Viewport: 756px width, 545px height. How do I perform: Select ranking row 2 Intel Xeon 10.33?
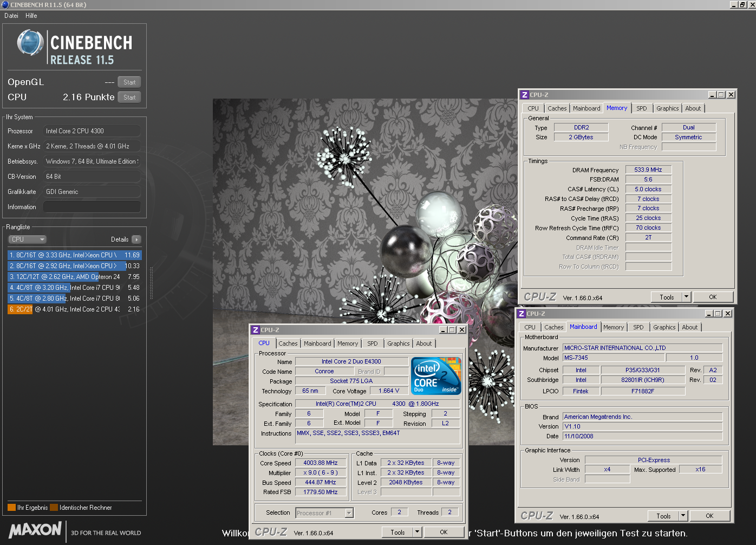click(x=75, y=265)
